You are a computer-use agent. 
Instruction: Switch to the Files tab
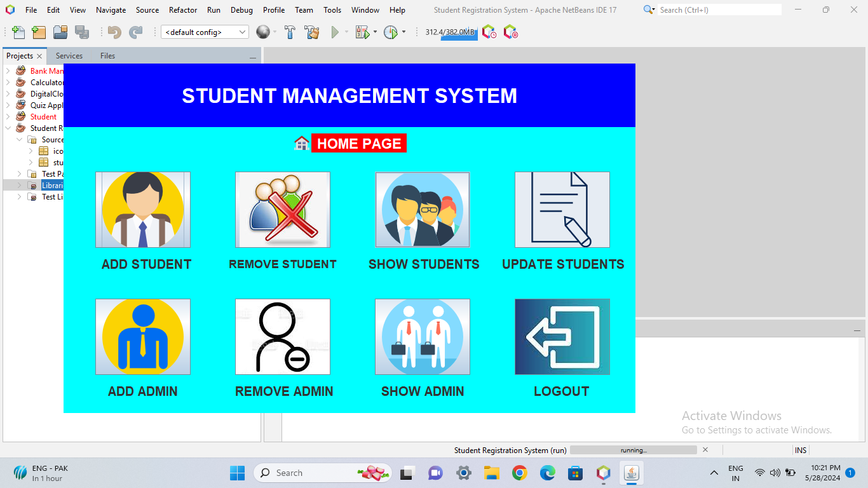[x=108, y=56]
